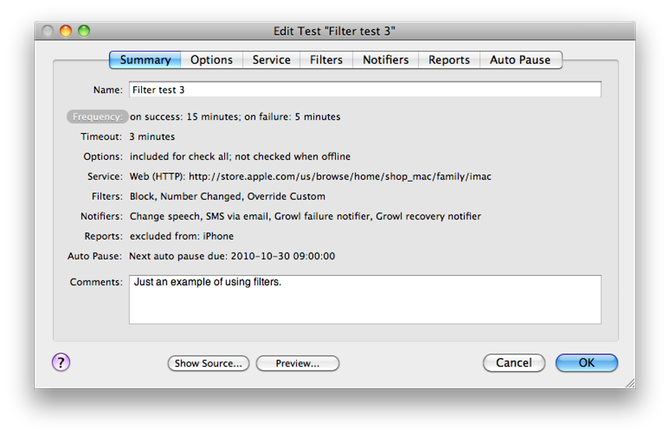Click the purple help question mark icon
Screen dimensions: 670x436
61,362
